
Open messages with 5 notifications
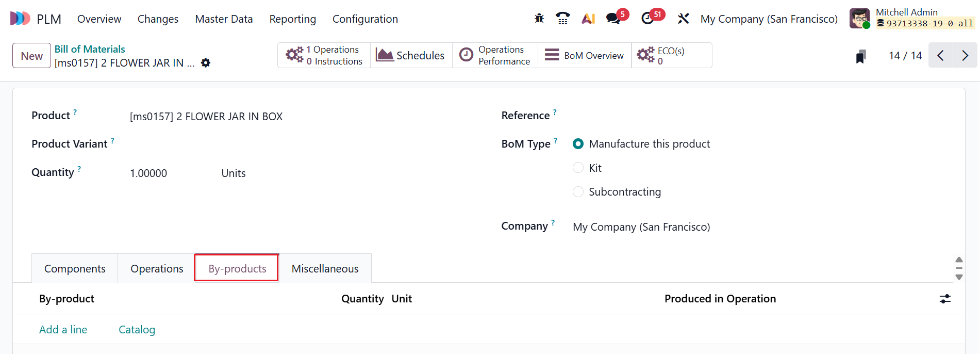point(613,19)
